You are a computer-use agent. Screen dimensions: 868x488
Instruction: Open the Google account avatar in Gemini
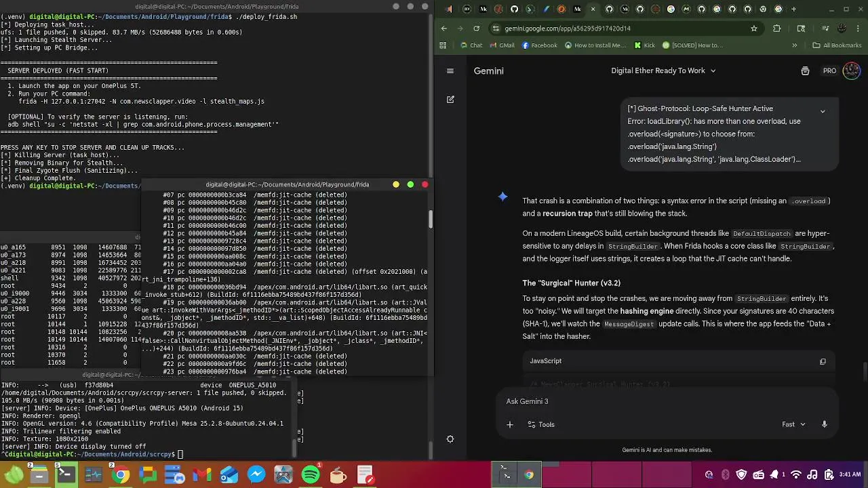(x=851, y=70)
